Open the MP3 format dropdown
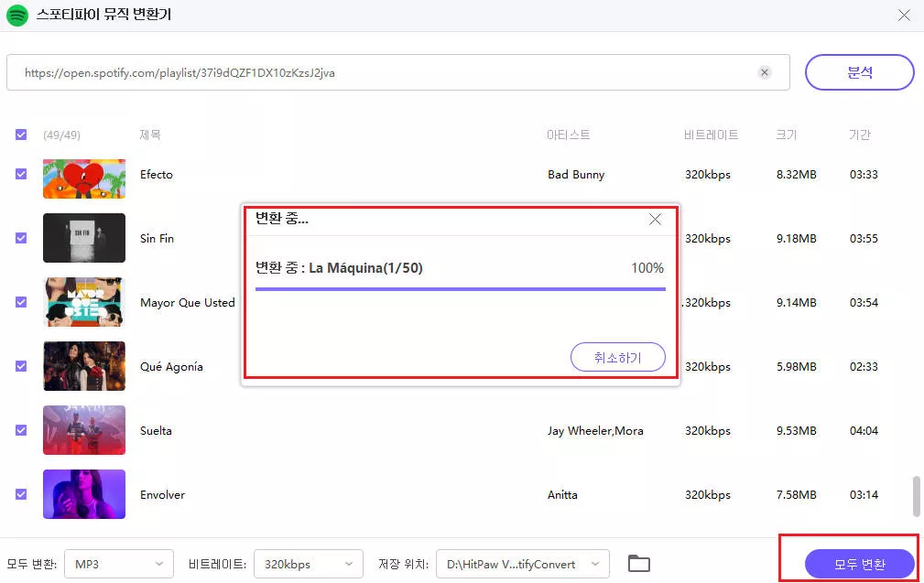 point(119,564)
